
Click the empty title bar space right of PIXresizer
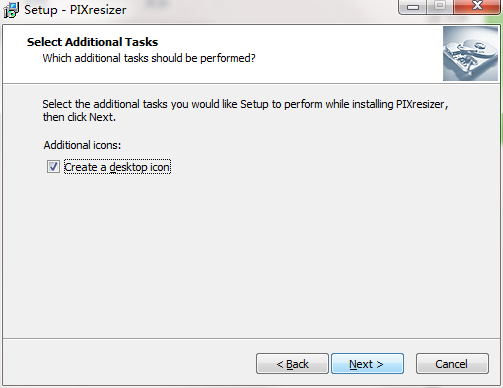pos(260,10)
